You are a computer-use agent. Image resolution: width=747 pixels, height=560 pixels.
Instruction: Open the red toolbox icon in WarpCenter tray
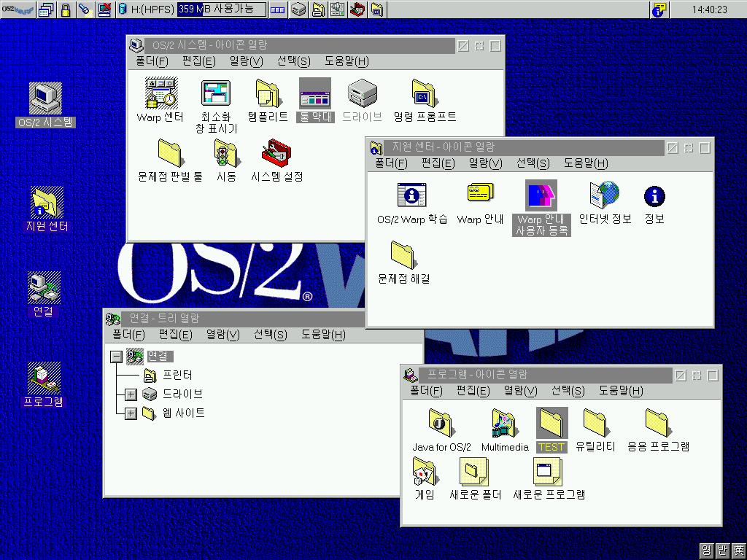[x=357, y=9]
